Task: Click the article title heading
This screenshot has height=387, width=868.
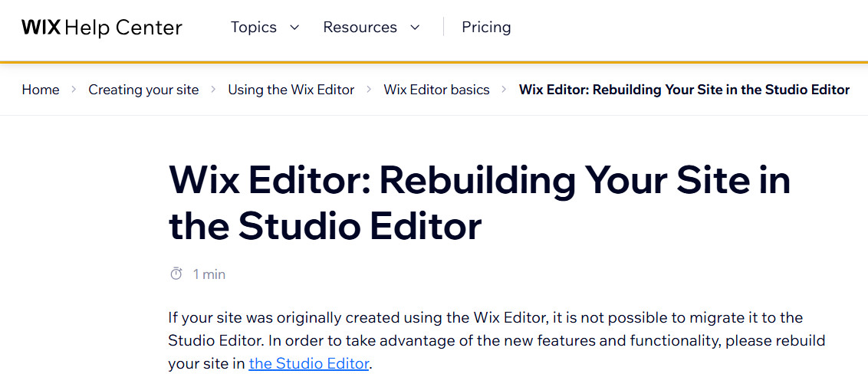Action: click(479, 203)
